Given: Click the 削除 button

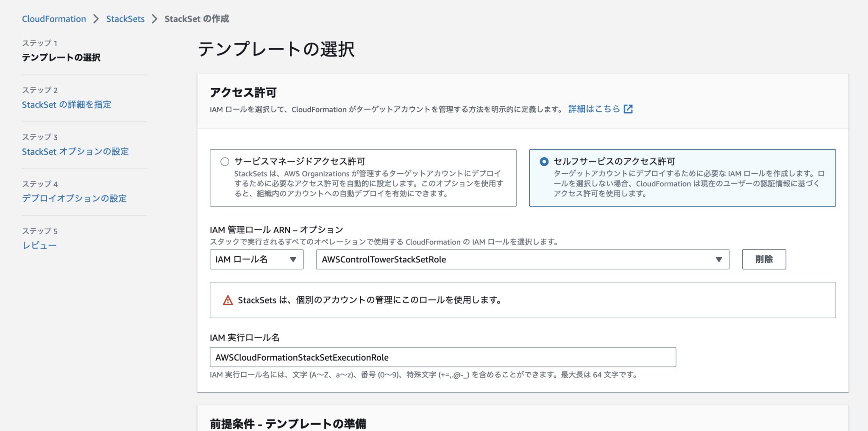Looking at the screenshot, I should (764, 259).
